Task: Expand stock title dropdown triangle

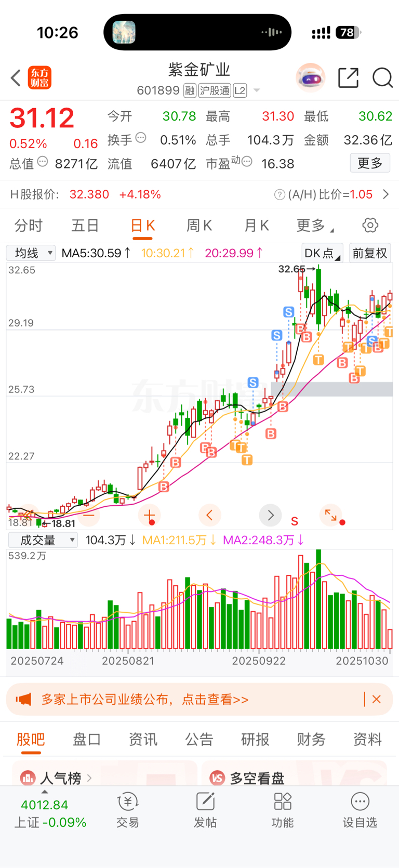Action: tap(257, 91)
